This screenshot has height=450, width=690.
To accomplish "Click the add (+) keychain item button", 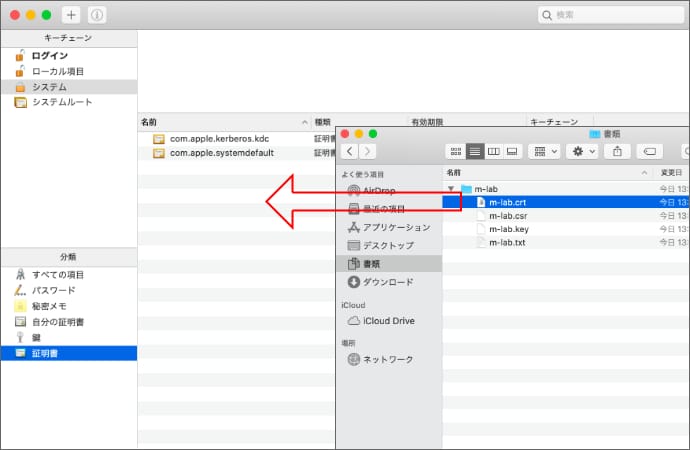I will tap(72, 15).
